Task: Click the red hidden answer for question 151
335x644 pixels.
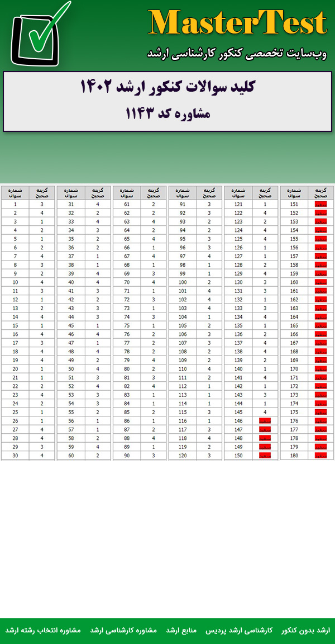Action: click(321, 205)
